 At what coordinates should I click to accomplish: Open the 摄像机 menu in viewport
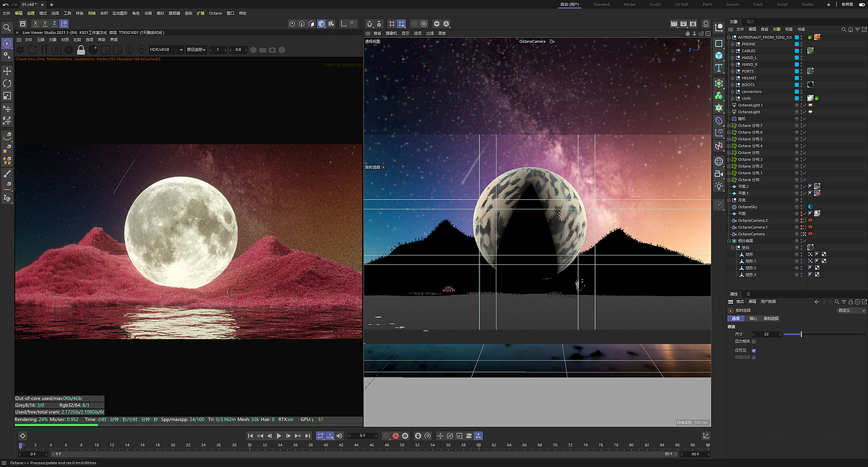click(391, 33)
